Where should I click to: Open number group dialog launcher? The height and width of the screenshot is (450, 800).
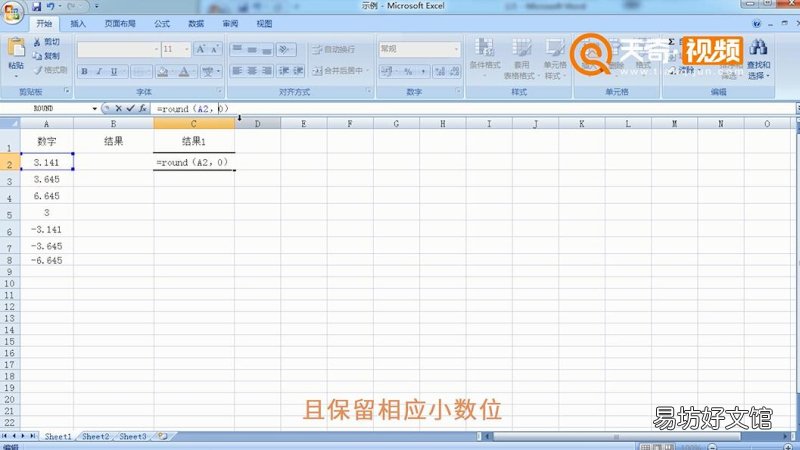click(458, 91)
